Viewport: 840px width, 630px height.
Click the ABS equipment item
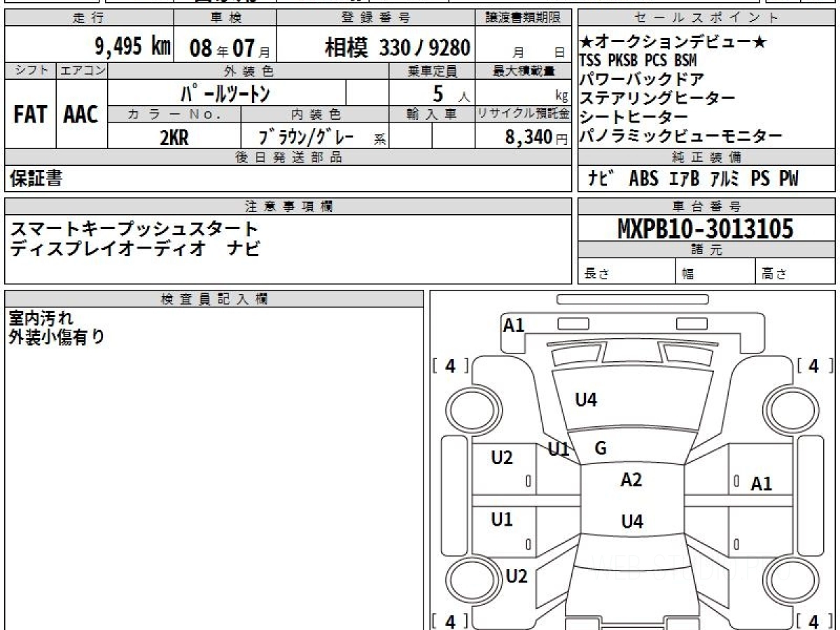coord(643,179)
